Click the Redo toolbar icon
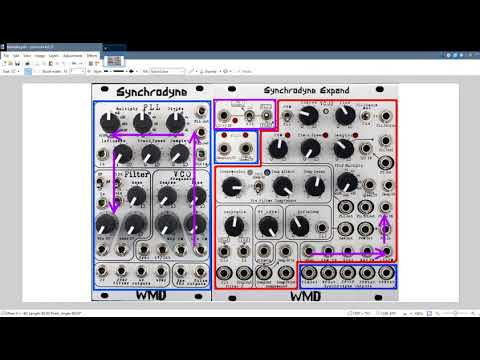 click(81, 63)
